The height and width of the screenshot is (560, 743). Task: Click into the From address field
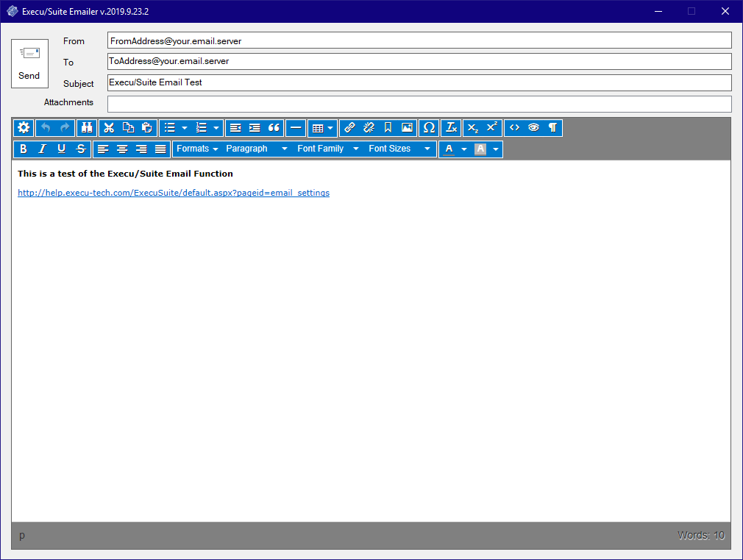[419, 40]
